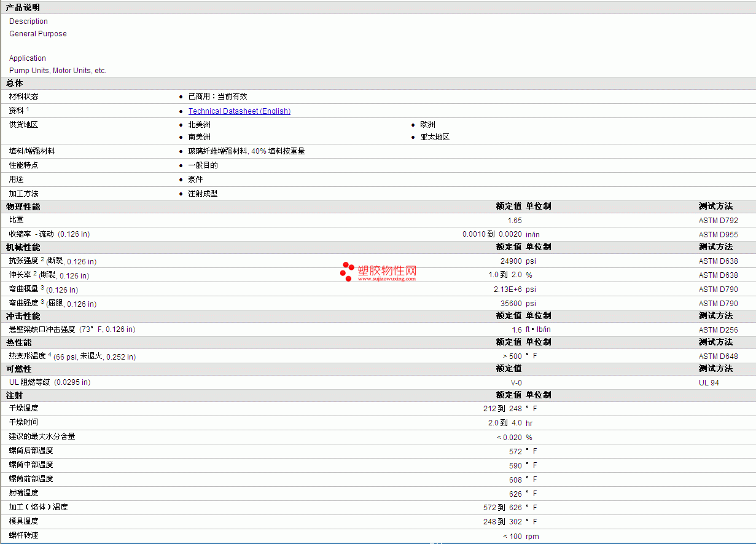This screenshot has width=756, height=544.
Task: Click the 模具温度 row label
Action: 23,521
